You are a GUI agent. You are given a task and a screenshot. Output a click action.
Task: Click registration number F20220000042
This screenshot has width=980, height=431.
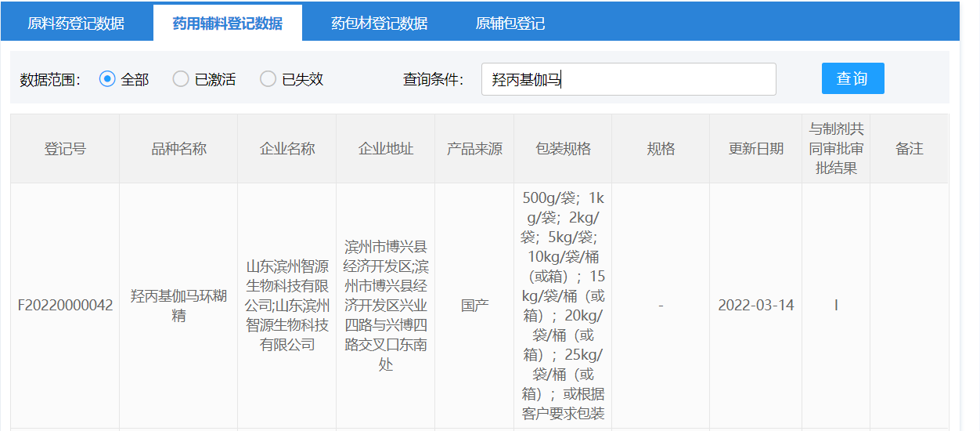tap(65, 306)
